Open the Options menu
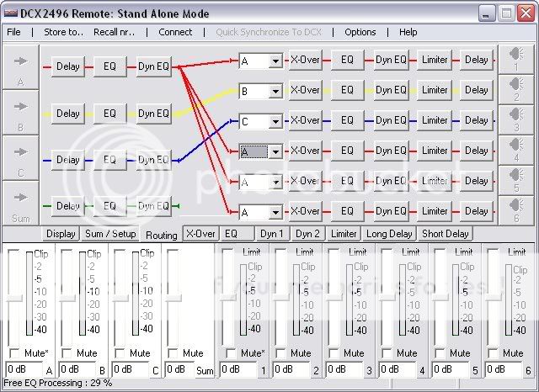The height and width of the screenshot is (392, 539). click(x=360, y=32)
